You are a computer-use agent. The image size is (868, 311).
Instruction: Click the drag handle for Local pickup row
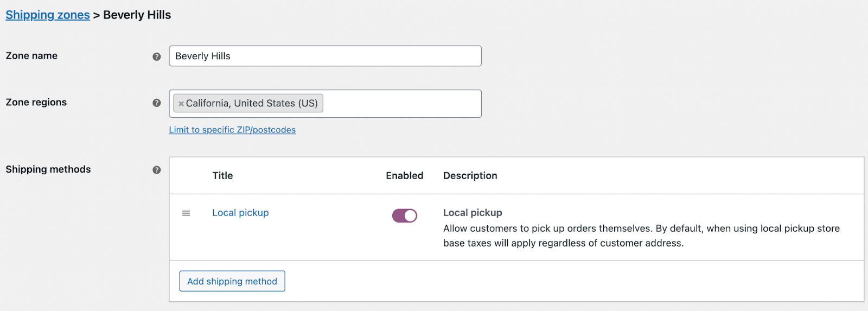point(186,213)
